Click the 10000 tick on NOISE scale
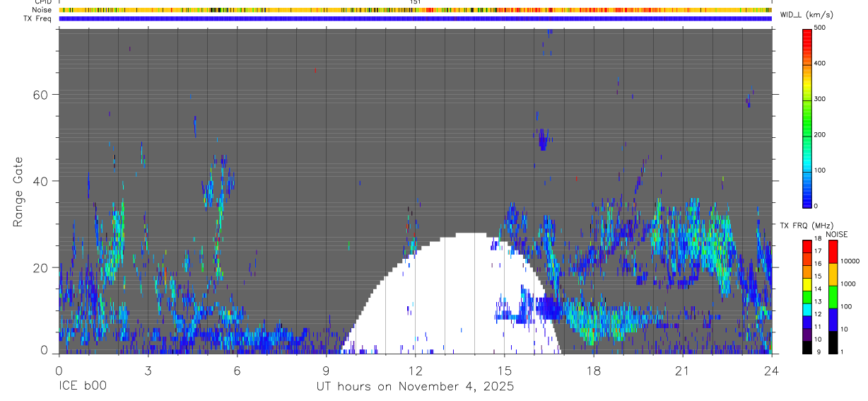 [x=849, y=261]
